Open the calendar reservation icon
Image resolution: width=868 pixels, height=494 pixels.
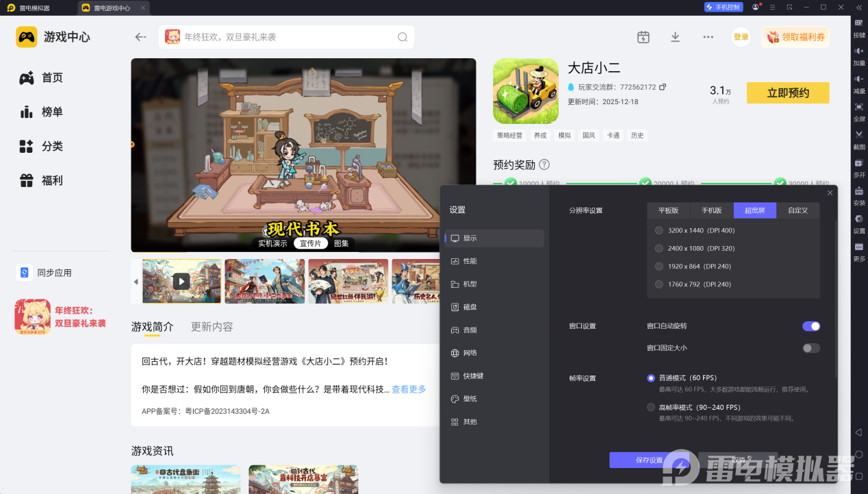click(643, 37)
